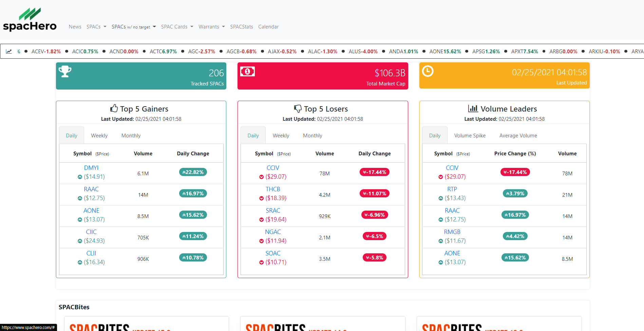Open the Calendar page
The width and height of the screenshot is (644, 331).
point(268,27)
